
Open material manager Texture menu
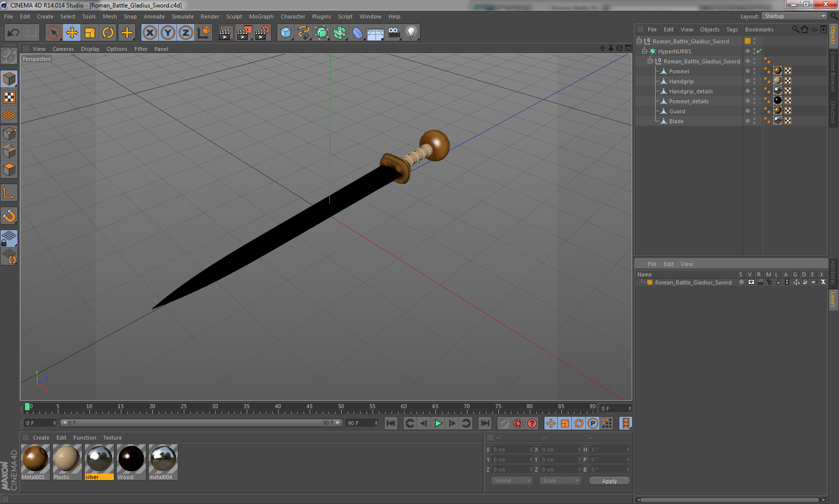[x=112, y=438]
